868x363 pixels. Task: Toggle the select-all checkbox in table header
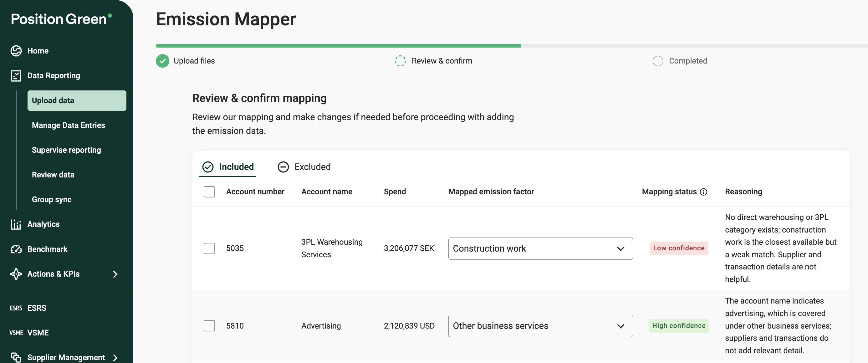[209, 192]
